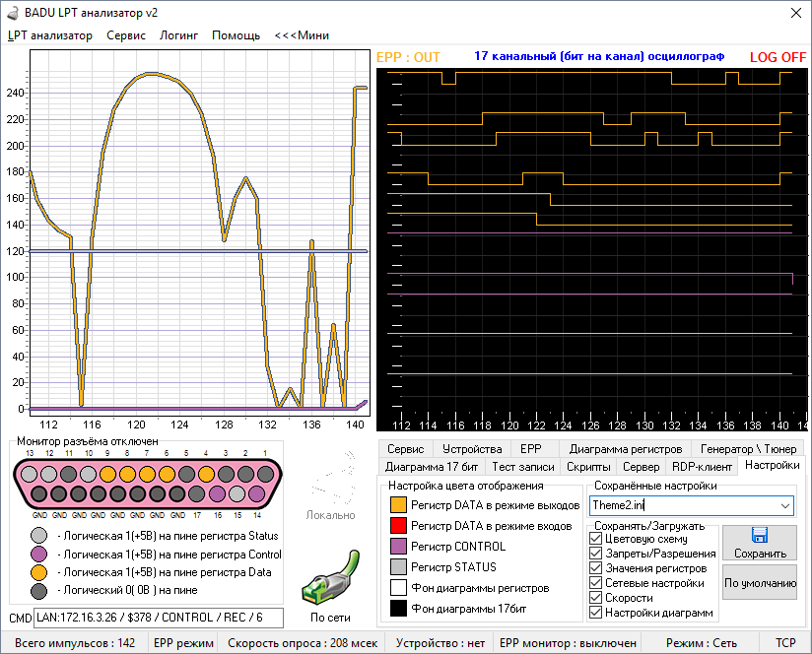Toggle 'Сетевые настройки' checkbox
Viewport: 812px width, 654px height.
(x=595, y=583)
